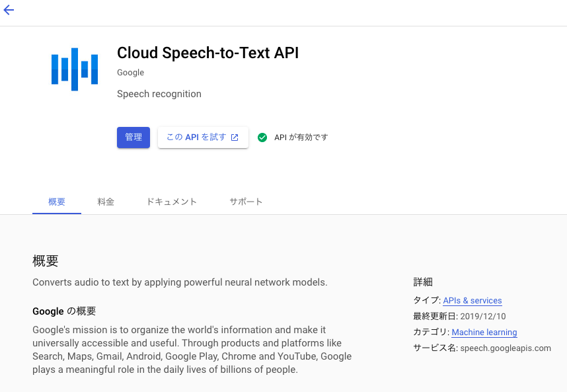This screenshot has height=392, width=567.
Task: Follow the APIs & services link
Action: coord(472,301)
